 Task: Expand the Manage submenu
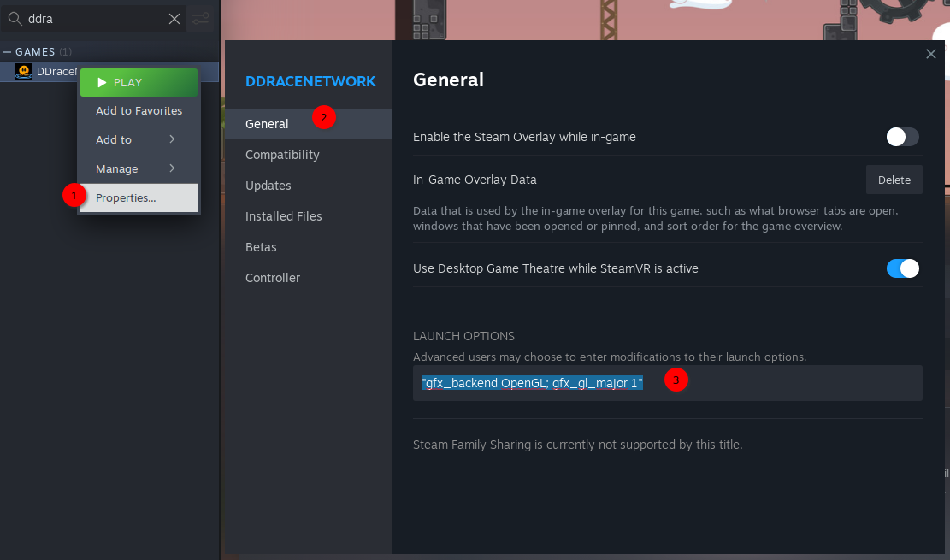click(139, 168)
